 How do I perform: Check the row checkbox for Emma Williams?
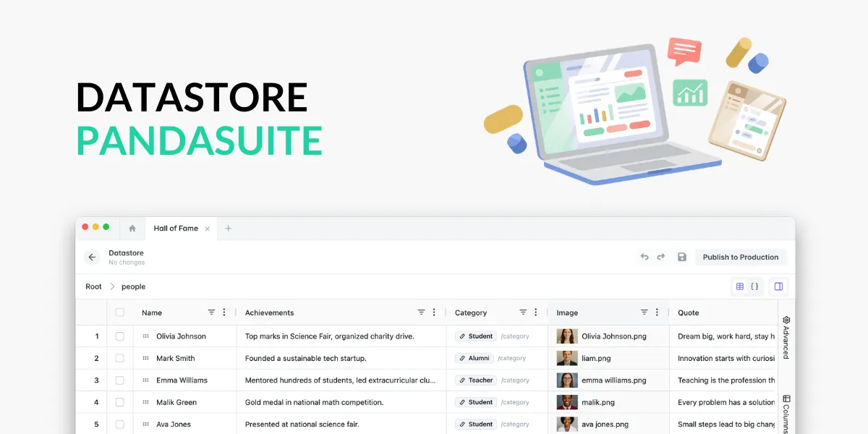[120, 380]
